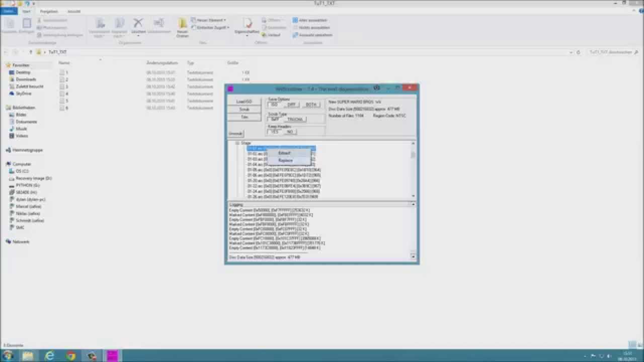Select DIFF under Save Options
Image resolution: width=644 pixels, height=362 pixels.
tap(292, 105)
